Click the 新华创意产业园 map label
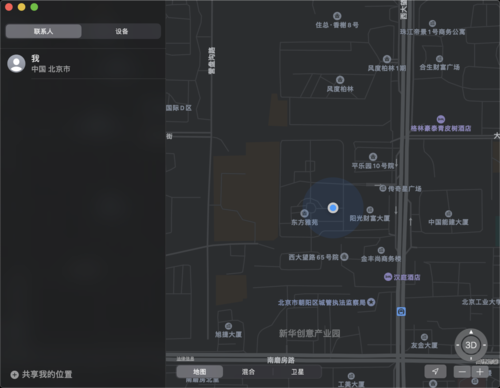This screenshot has height=388, width=500. click(x=309, y=333)
